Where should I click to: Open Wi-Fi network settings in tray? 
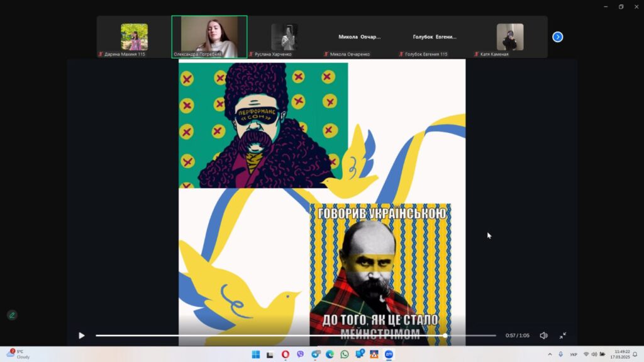tap(586, 354)
